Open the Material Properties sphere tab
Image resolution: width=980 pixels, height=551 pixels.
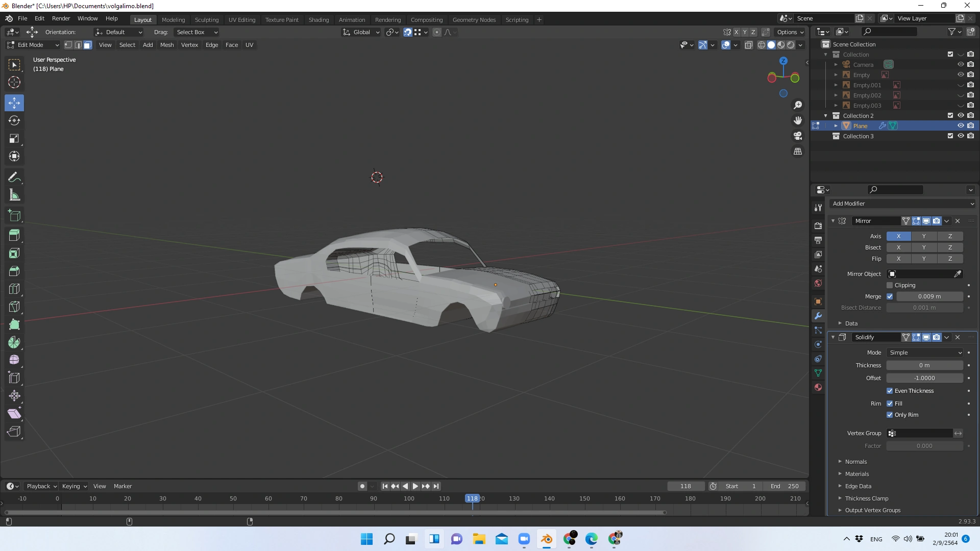pyautogui.click(x=818, y=387)
